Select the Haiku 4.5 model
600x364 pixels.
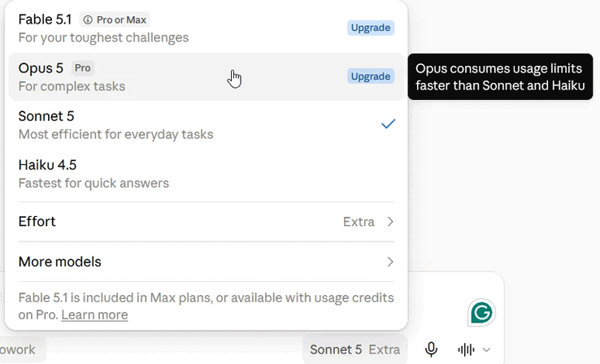207,174
